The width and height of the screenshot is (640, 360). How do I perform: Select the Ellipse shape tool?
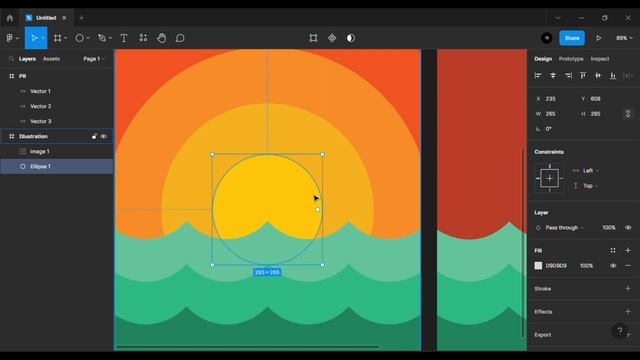pyautogui.click(x=80, y=38)
